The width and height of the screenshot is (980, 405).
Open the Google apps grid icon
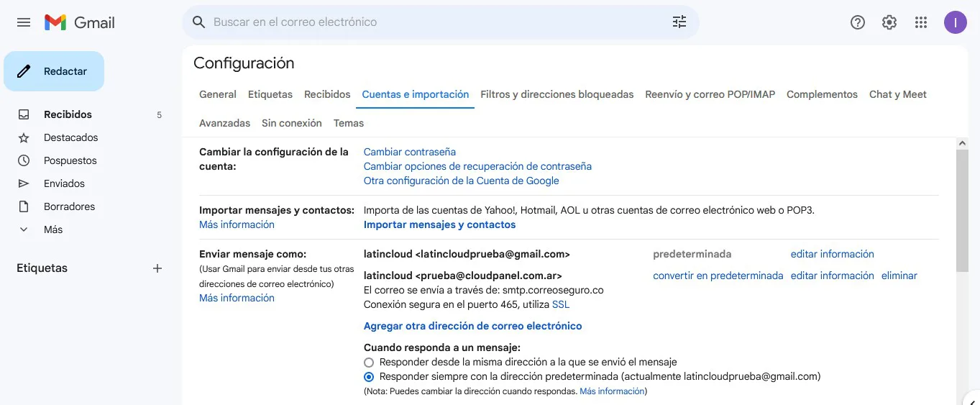pos(921,22)
